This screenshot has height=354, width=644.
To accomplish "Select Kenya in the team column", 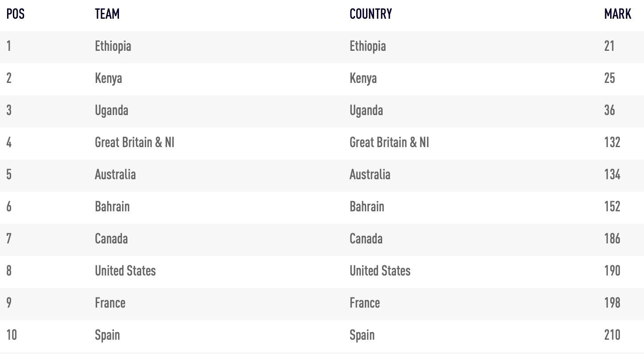I will tap(108, 78).
